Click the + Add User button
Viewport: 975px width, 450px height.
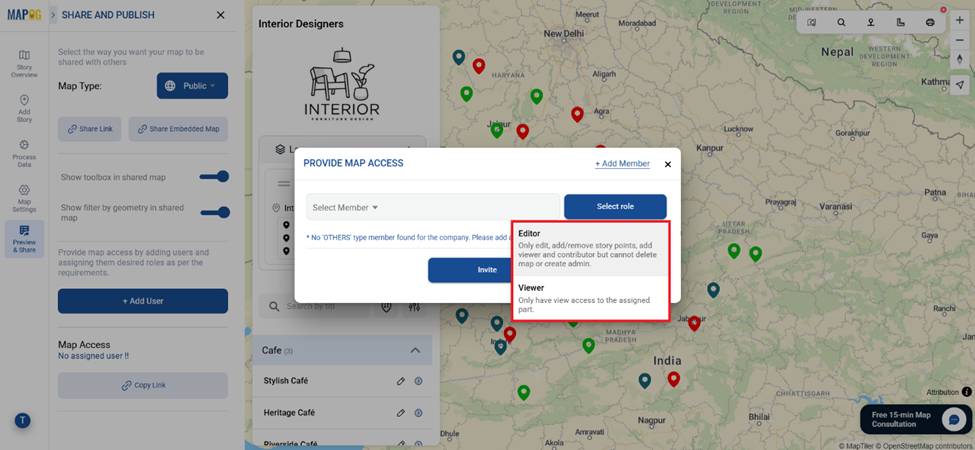pos(142,301)
